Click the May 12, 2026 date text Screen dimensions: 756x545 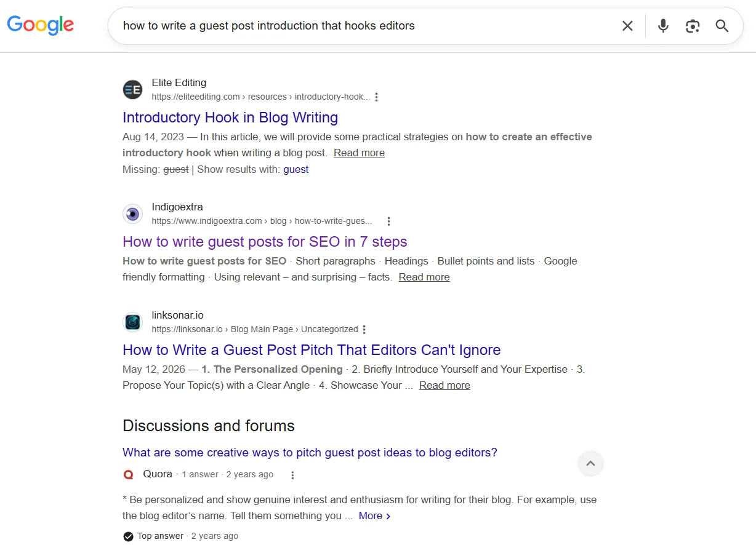pos(153,369)
